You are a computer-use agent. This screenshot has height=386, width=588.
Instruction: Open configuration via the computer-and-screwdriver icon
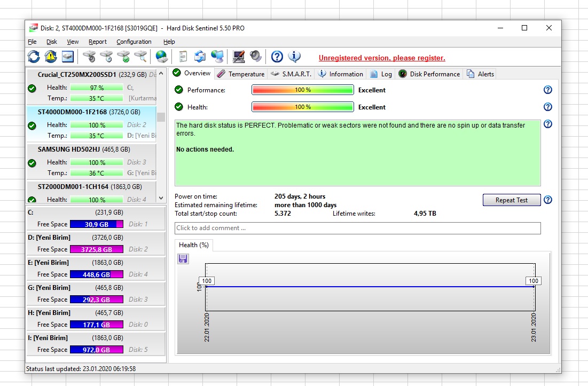[x=239, y=57]
